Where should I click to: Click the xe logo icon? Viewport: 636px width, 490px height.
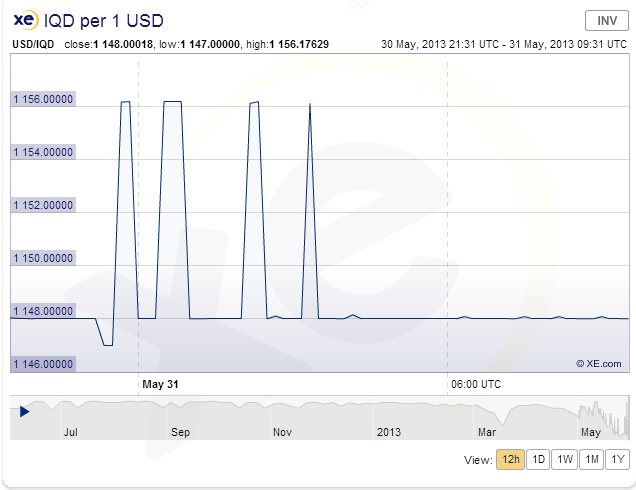(26, 19)
